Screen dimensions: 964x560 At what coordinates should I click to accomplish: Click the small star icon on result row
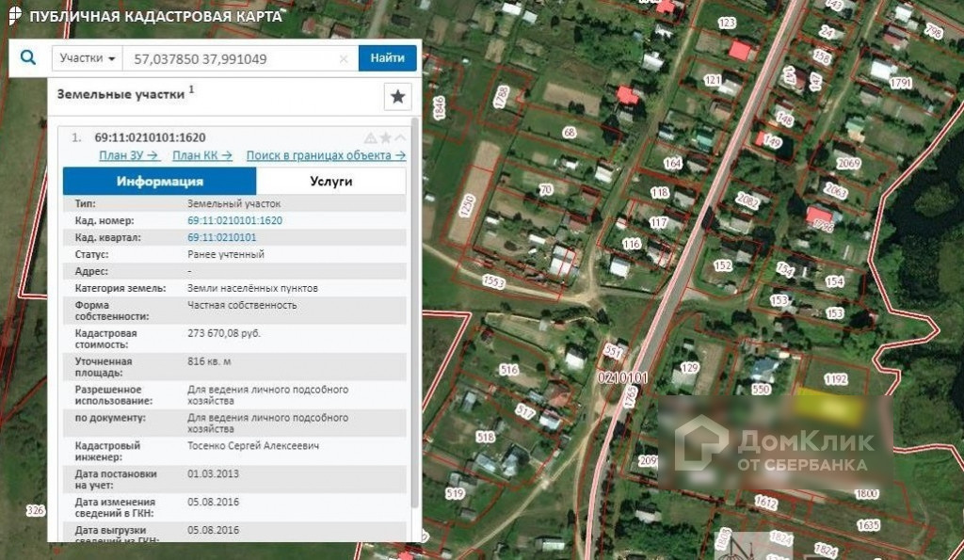point(385,137)
